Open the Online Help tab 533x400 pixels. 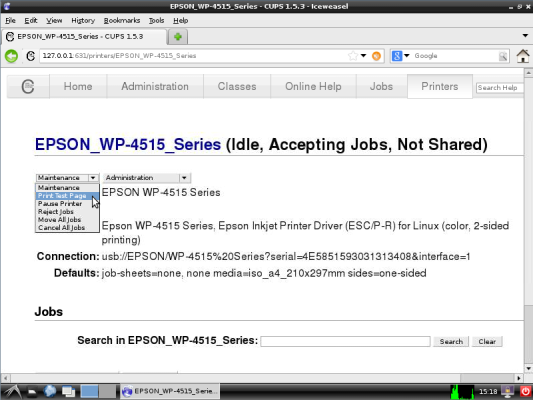click(x=313, y=86)
